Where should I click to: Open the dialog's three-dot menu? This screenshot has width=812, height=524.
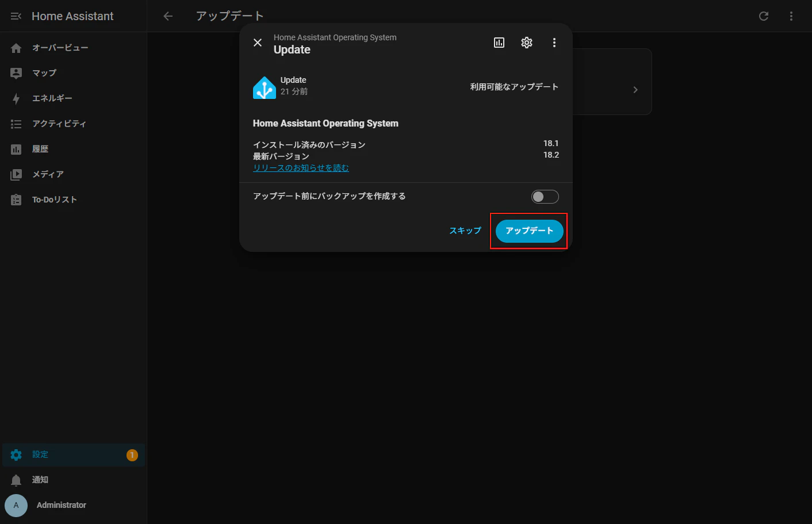click(554, 43)
